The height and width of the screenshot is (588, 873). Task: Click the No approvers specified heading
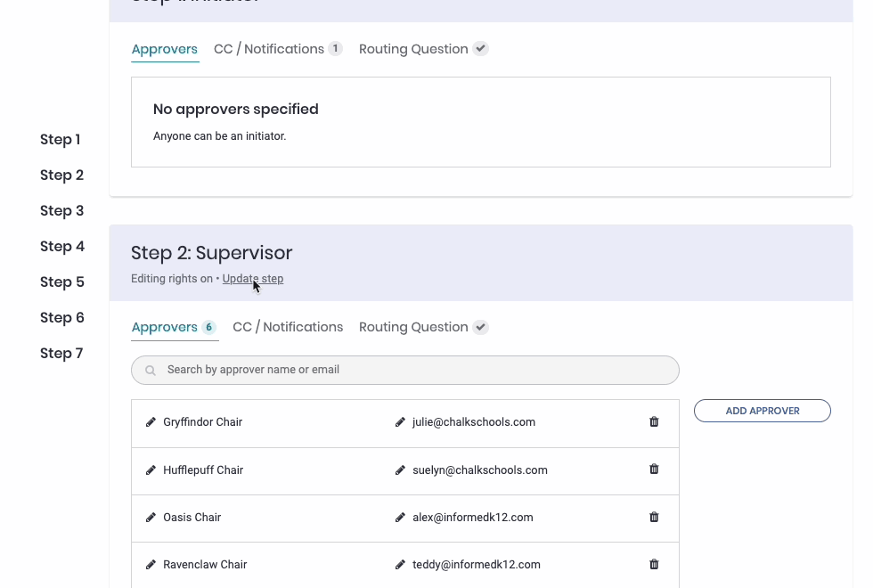click(236, 109)
